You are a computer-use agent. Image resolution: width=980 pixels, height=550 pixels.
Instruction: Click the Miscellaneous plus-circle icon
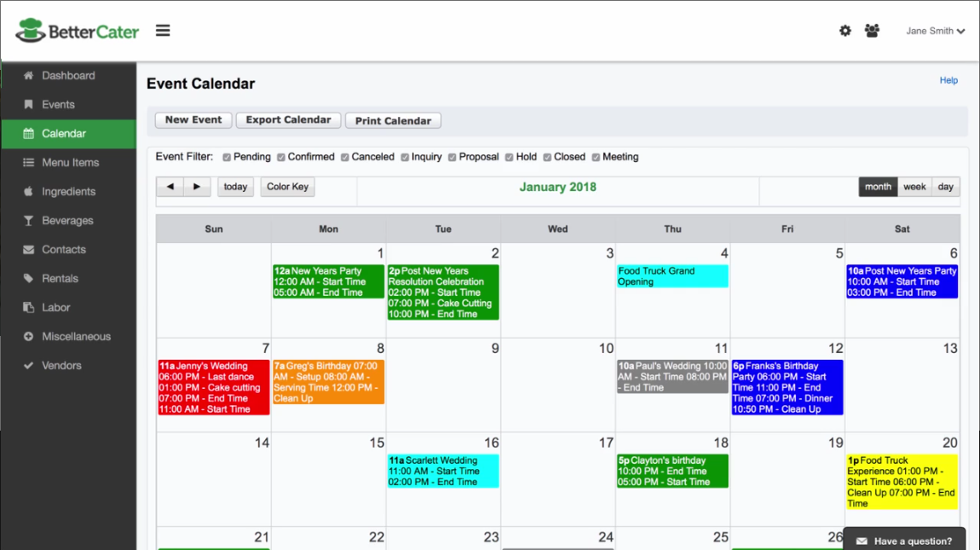tap(28, 336)
